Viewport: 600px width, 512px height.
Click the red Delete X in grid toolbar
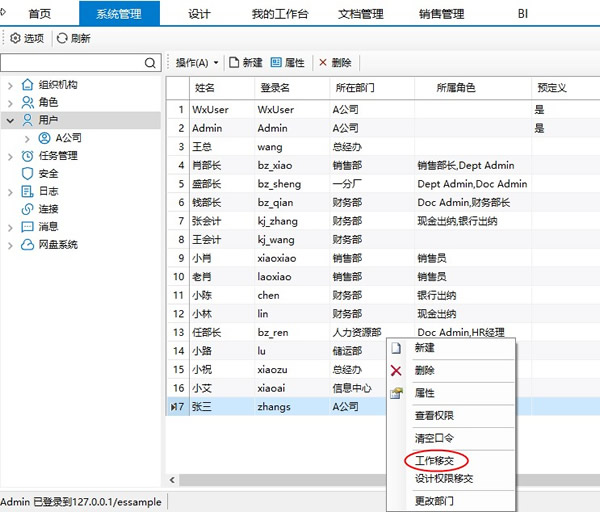click(322, 62)
